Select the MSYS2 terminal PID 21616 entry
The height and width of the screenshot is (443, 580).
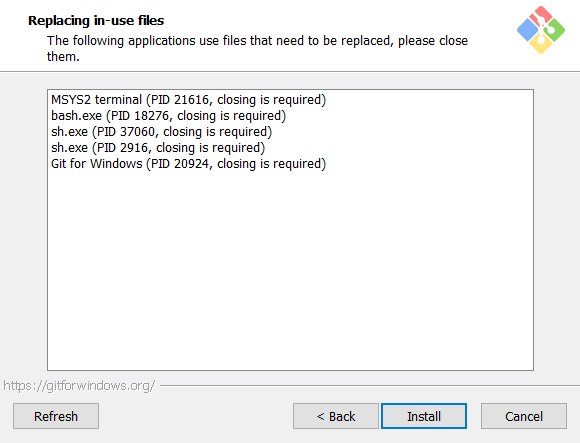pos(188,100)
